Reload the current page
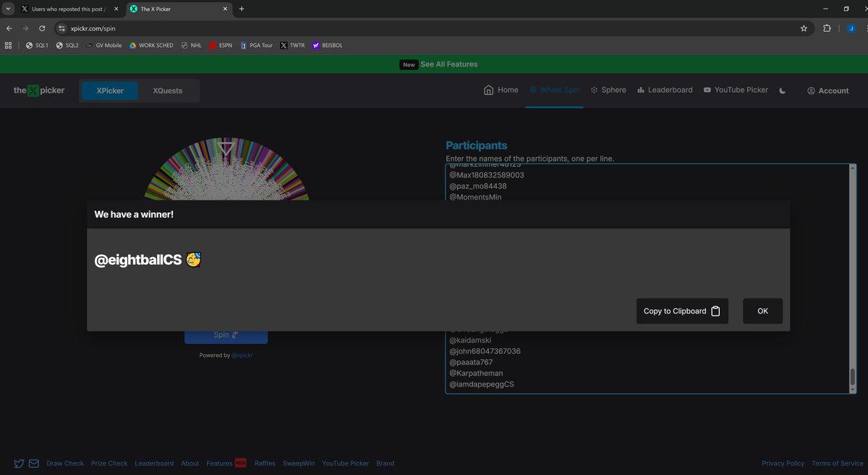 pyautogui.click(x=43, y=28)
